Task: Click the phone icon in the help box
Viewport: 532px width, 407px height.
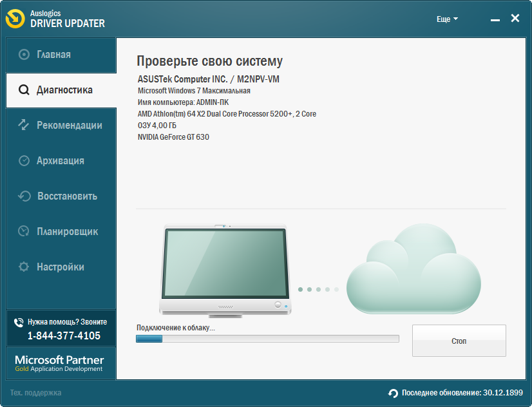Action: click(18, 322)
